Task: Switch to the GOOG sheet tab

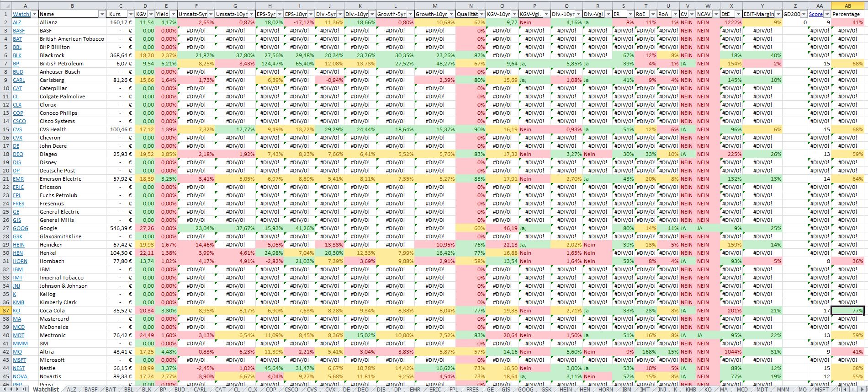Action: tap(525, 389)
